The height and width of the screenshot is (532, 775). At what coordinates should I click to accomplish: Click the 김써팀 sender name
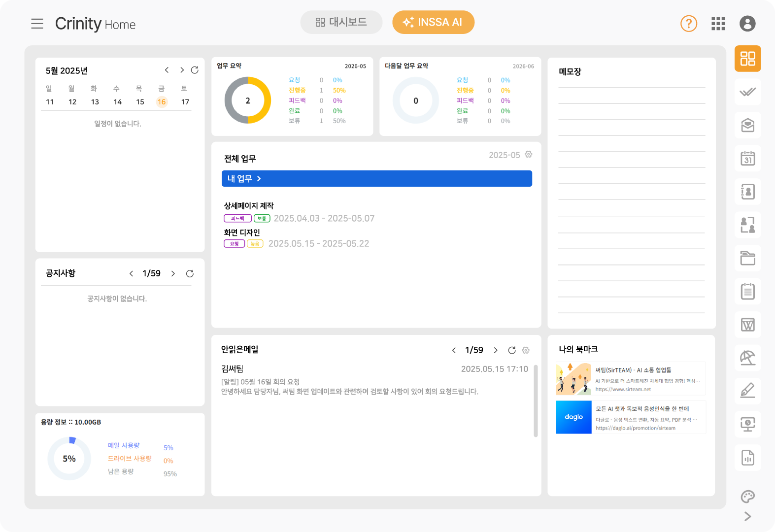click(232, 369)
